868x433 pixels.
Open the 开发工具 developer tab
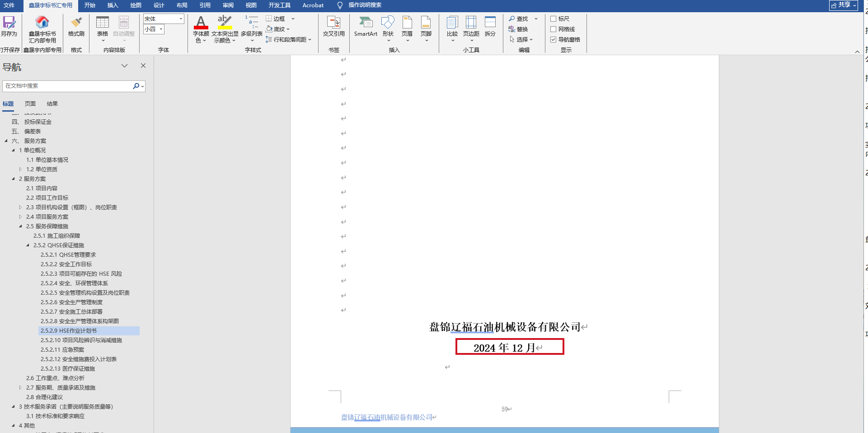pyautogui.click(x=279, y=5)
